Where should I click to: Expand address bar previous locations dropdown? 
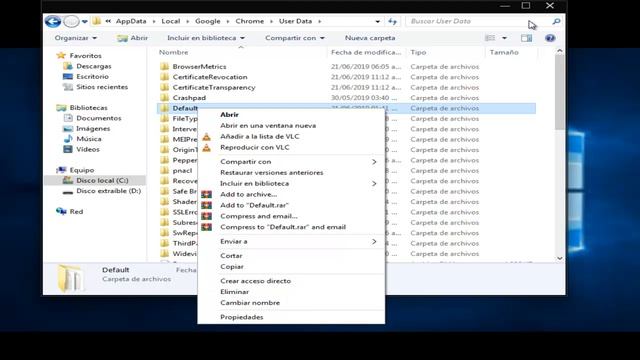(x=378, y=21)
